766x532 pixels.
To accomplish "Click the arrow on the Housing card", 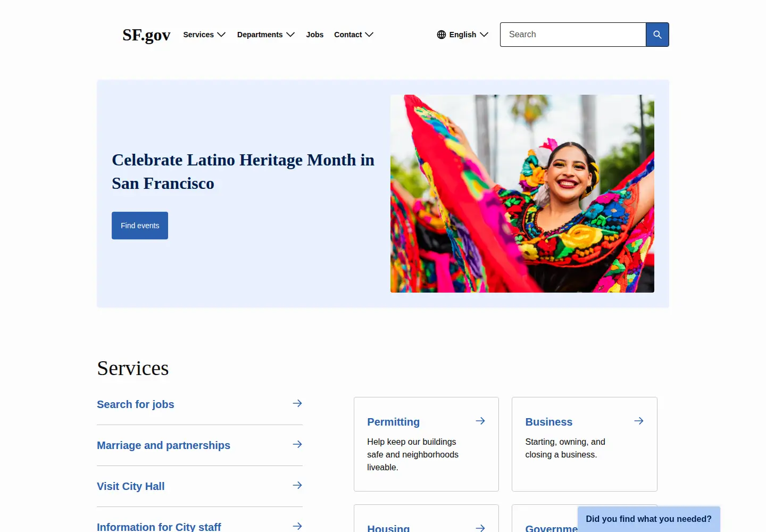I will click(480, 528).
